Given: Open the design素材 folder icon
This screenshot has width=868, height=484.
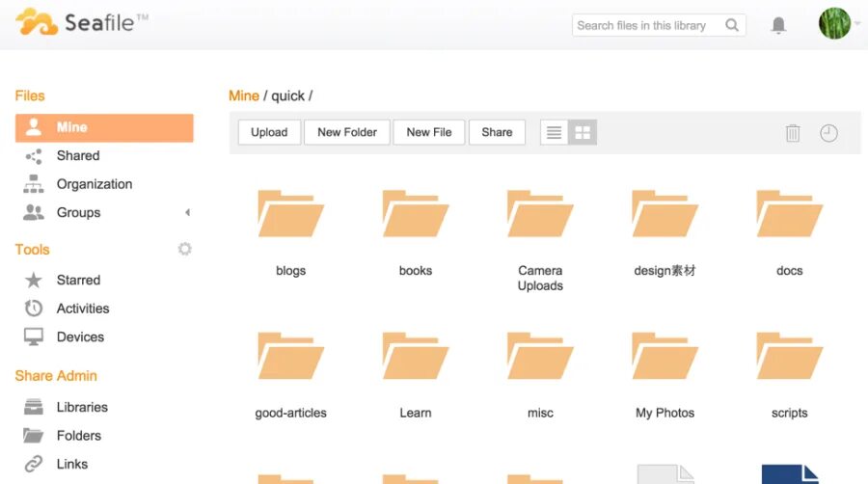Looking at the screenshot, I should pyautogui.click(x=665, y=213).
